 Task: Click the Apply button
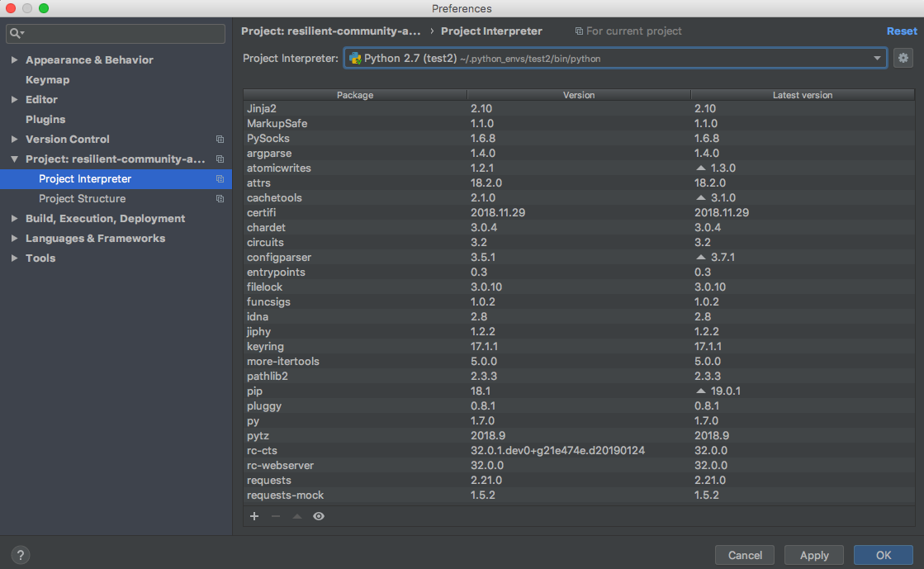point(814,555)
